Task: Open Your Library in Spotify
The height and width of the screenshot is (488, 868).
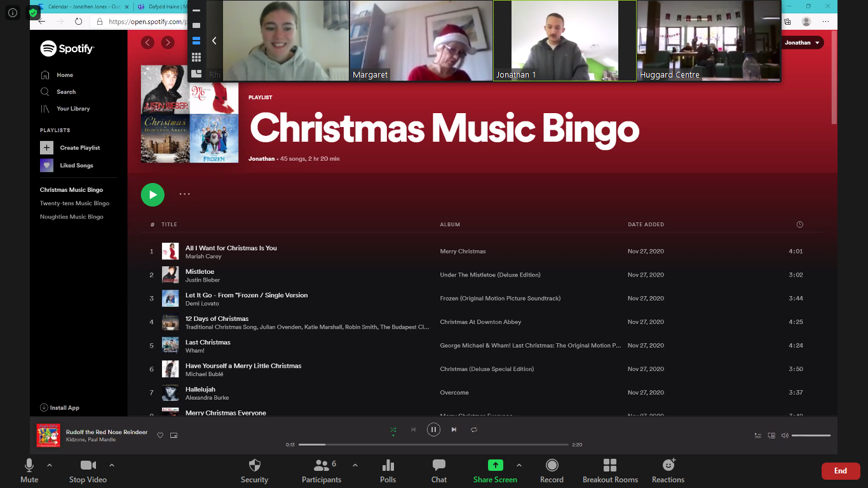Action: (x=65, y=109)
